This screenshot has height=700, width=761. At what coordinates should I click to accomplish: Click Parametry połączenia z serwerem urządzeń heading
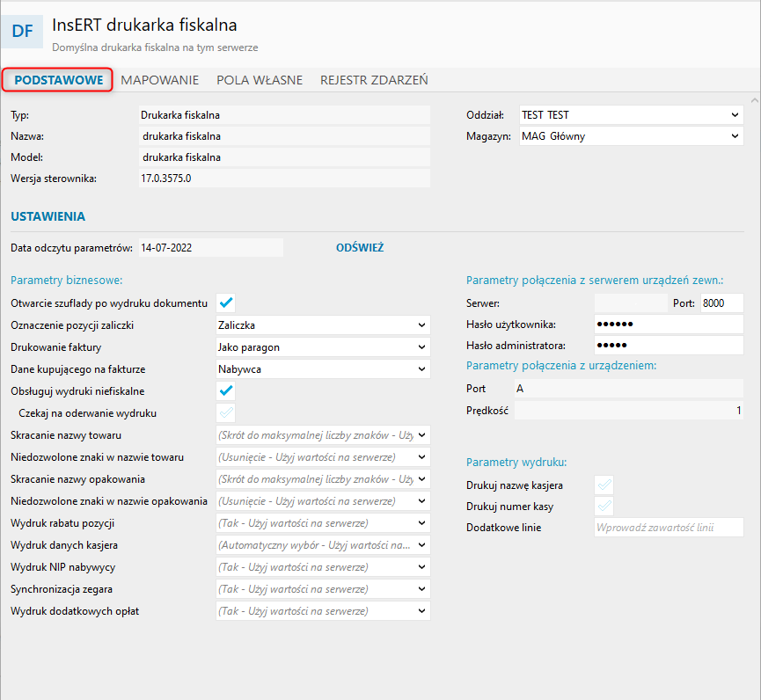[x=595, y=280]
